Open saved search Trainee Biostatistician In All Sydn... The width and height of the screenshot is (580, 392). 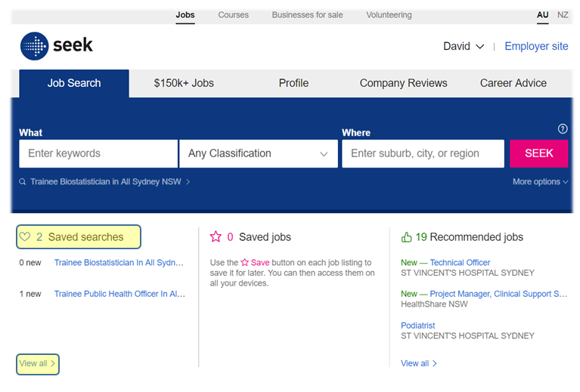119,263
